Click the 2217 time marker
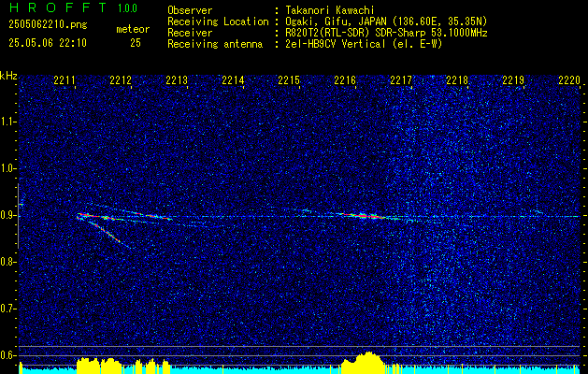The image size is (588, 374). tap(401, 80)
